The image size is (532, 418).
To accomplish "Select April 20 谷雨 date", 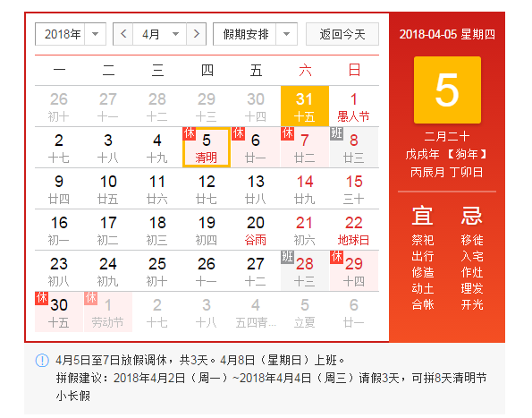I will 256,230.
